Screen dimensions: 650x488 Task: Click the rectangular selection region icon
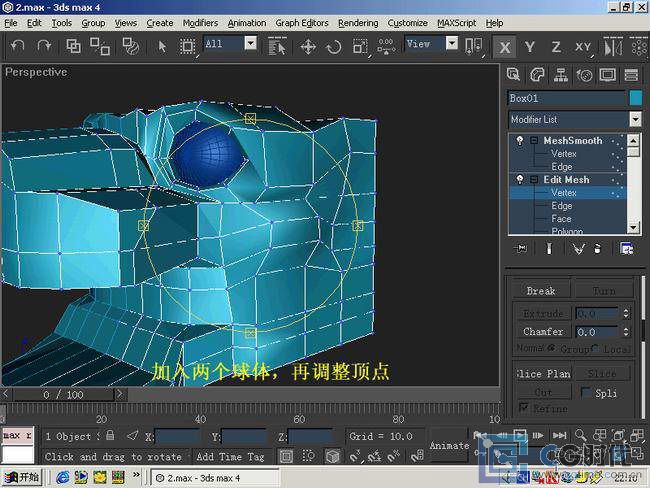(187, 46)
